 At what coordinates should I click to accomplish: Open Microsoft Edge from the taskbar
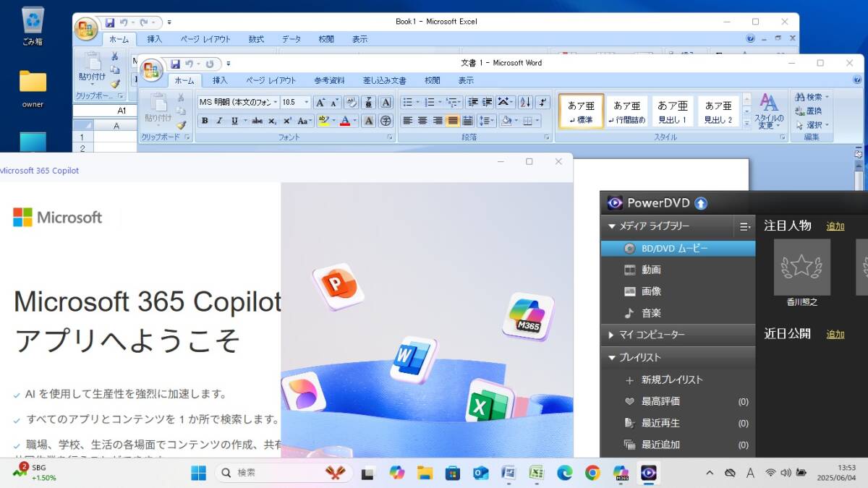point(564,473)
